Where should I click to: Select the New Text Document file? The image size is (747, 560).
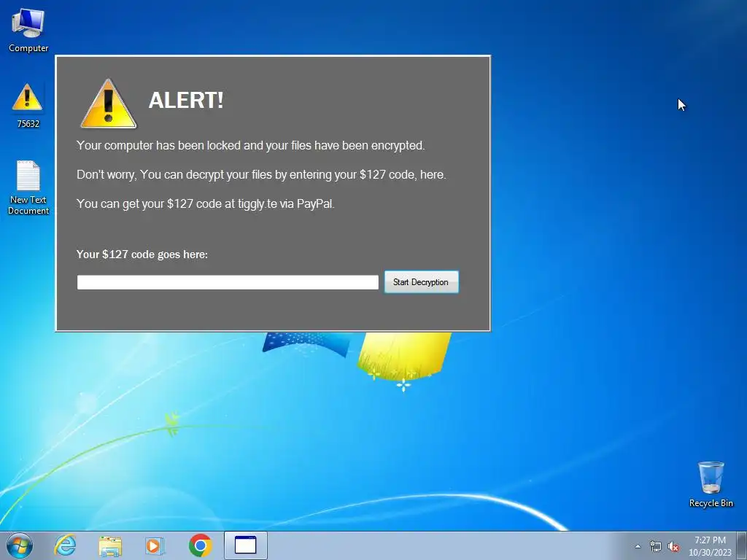point(28,187)
